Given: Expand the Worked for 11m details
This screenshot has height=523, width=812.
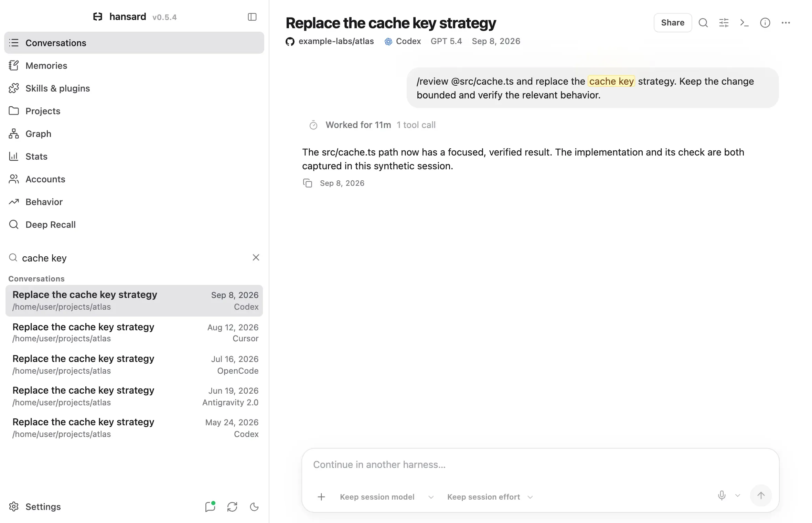Looking at the screenshot, I should tap(373, 125).
